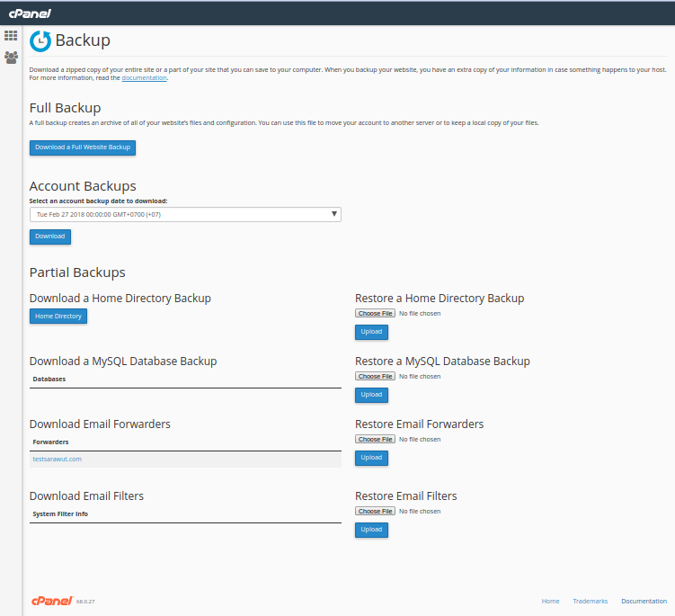Click Download a Full Website Backup
The width and height of the screenshot is (675, 616).
click(x=83, y=147)
